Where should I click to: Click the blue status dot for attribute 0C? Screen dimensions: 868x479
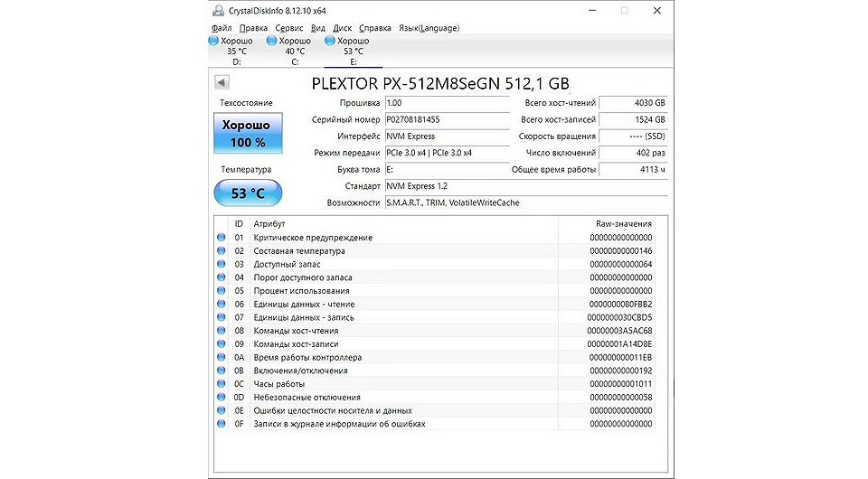click(x=222, y=384)
